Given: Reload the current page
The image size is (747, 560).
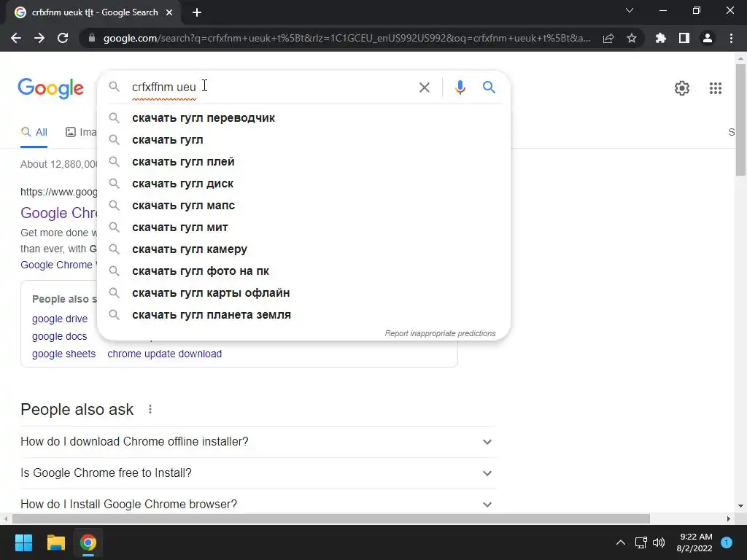Looking at the screenshot, I should [63, 38].
